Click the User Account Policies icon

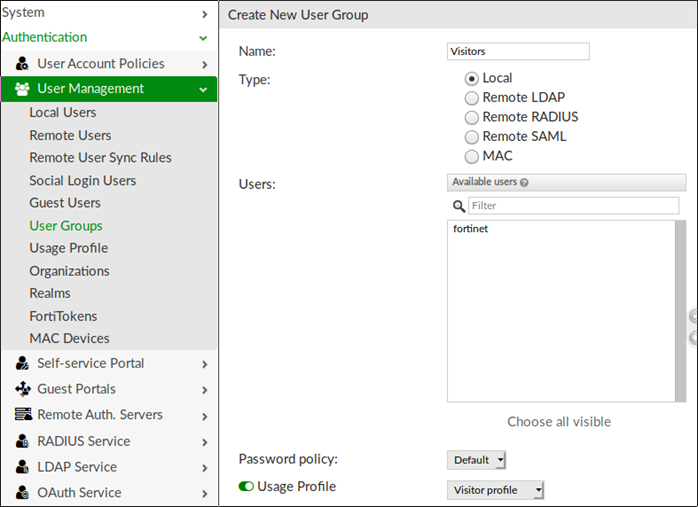[x=22, y=64]
